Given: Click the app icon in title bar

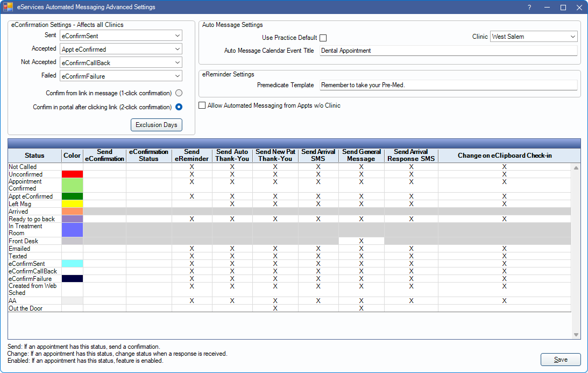Looking at the screenshot, I should coord(8,8).
